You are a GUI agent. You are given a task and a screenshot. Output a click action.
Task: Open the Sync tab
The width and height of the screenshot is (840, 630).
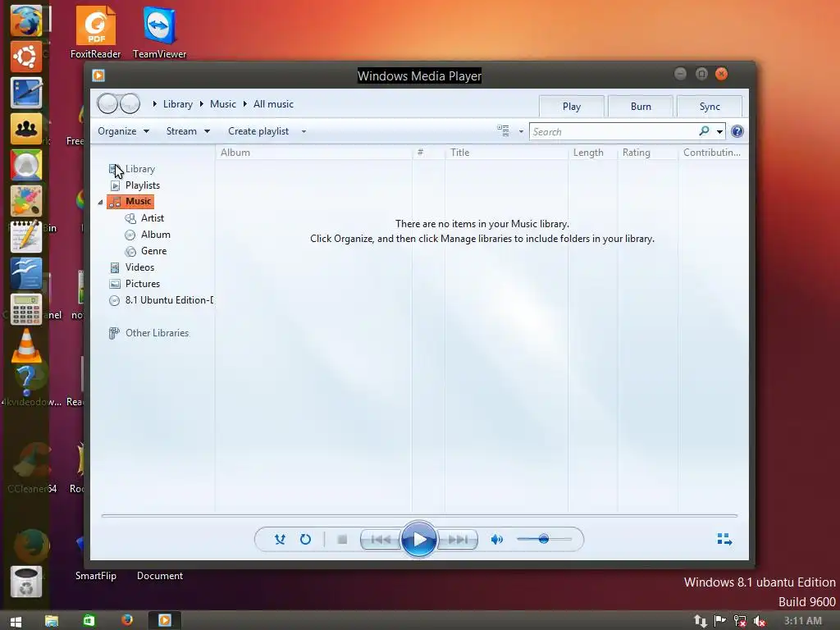710,106
